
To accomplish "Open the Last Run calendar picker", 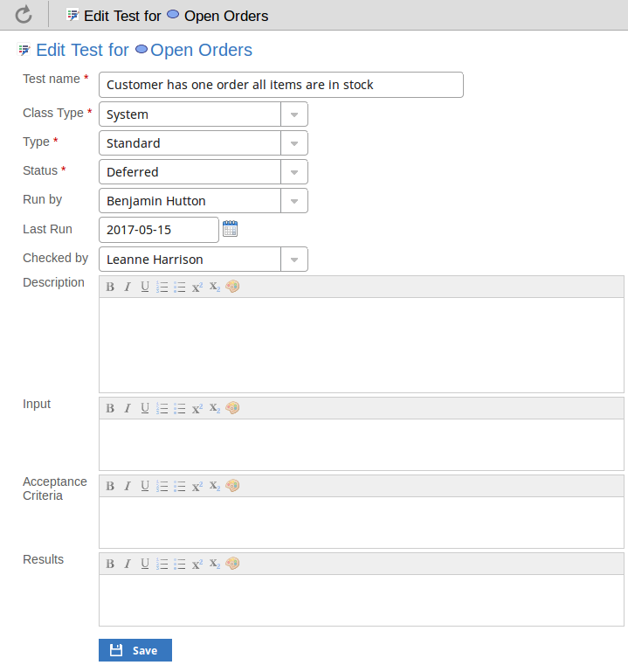I will click(x=230, y=229).
